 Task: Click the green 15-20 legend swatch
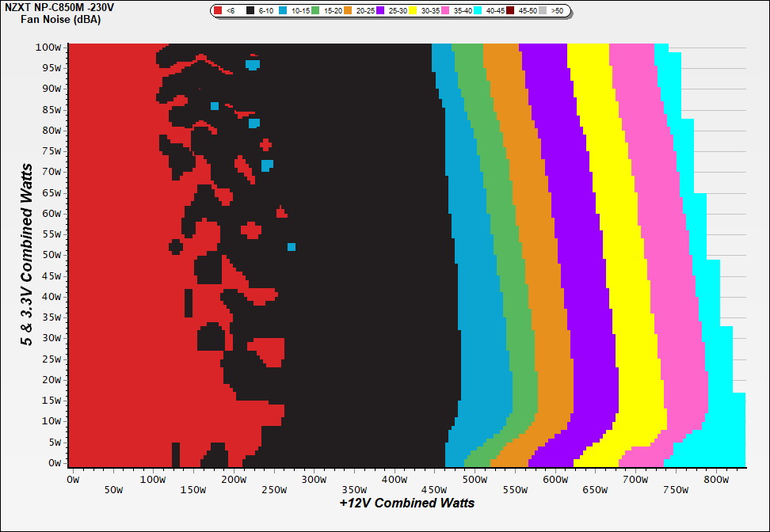point(315,11)
